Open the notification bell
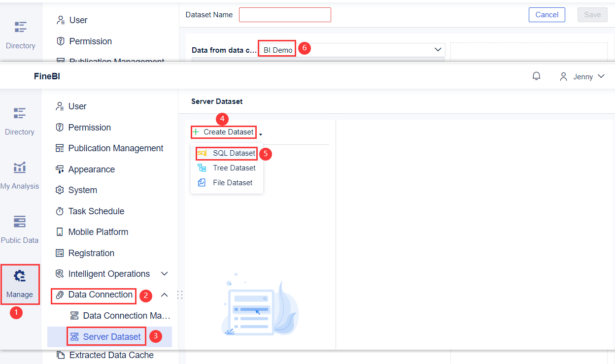 (x=537, y=76)
